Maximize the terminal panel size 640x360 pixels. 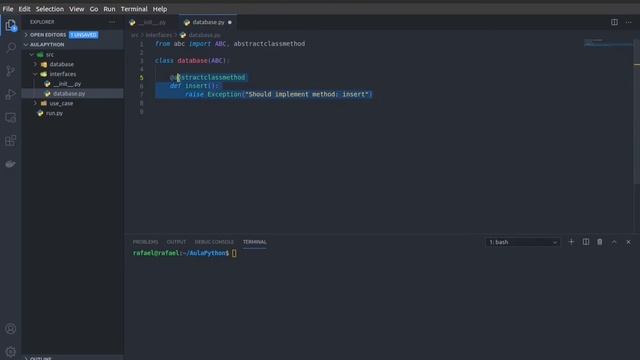coord(614,242)
